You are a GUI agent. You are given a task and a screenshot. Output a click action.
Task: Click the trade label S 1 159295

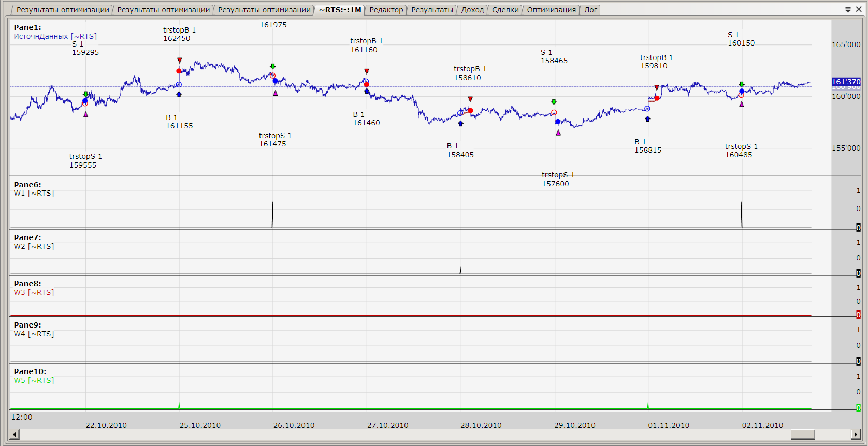click(x=85, y=48)
